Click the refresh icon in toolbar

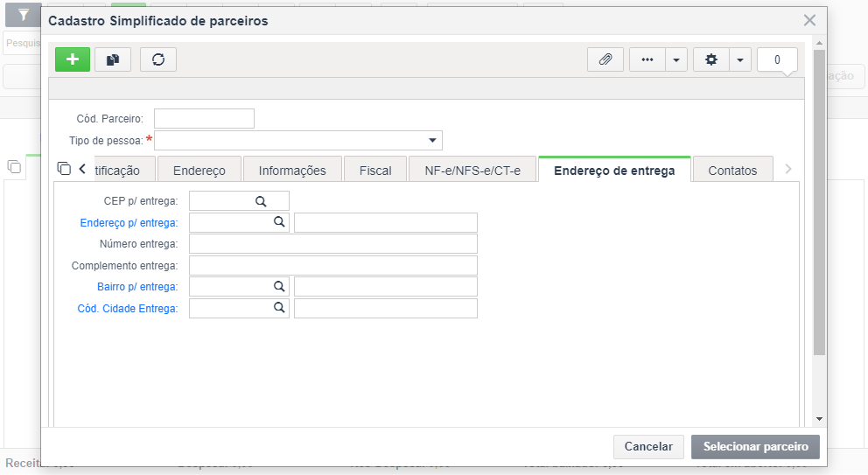pos(158,59)
